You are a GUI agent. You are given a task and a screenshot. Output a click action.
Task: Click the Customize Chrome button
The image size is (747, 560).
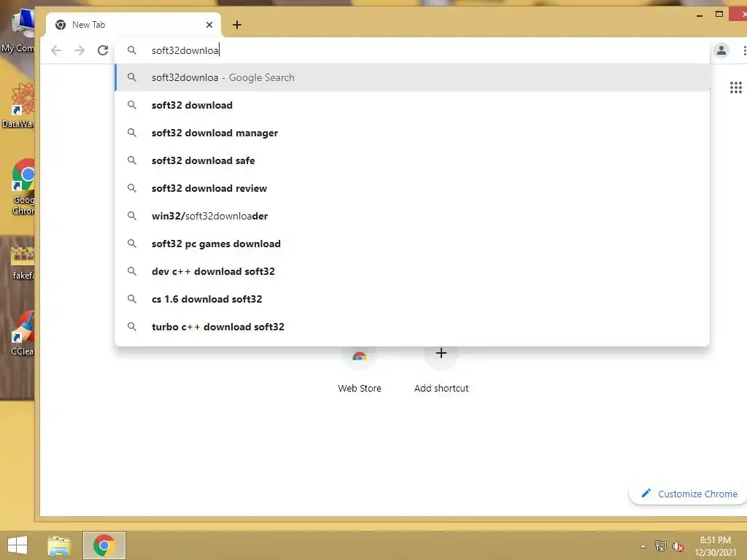(689, 494)
